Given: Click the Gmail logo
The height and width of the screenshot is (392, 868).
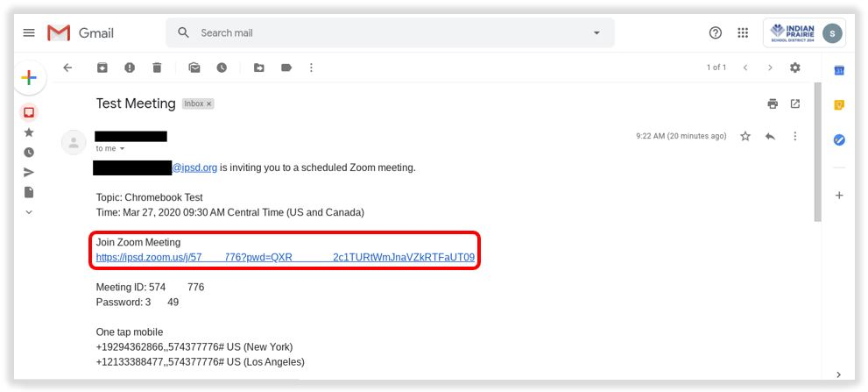Looking at the screenshot, I should pyautogui.click(x=81, y=33).
